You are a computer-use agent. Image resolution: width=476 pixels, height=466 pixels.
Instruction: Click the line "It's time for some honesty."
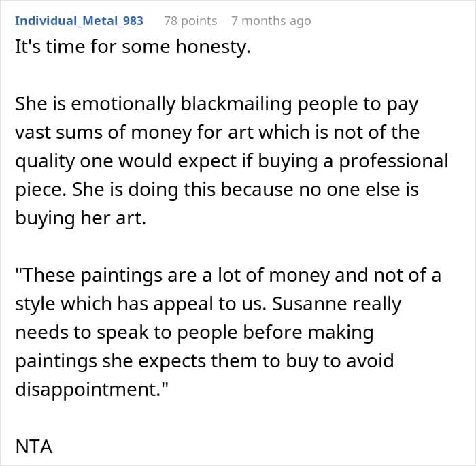tap(133, 48)
